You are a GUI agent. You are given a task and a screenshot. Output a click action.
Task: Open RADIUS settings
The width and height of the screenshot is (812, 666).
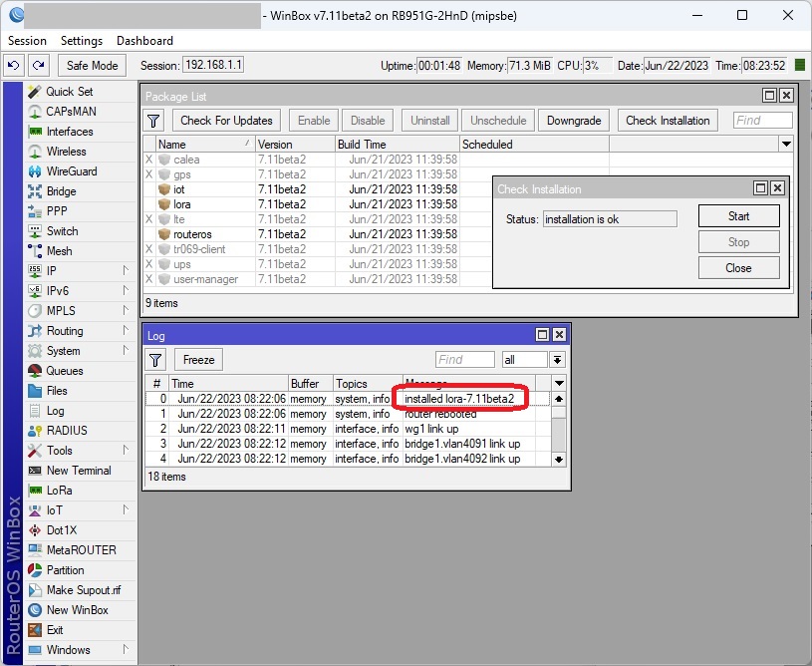click(67, 431)
